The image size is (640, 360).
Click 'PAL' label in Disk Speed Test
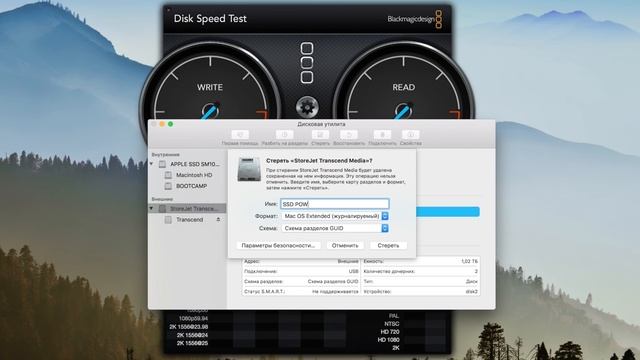394,316
